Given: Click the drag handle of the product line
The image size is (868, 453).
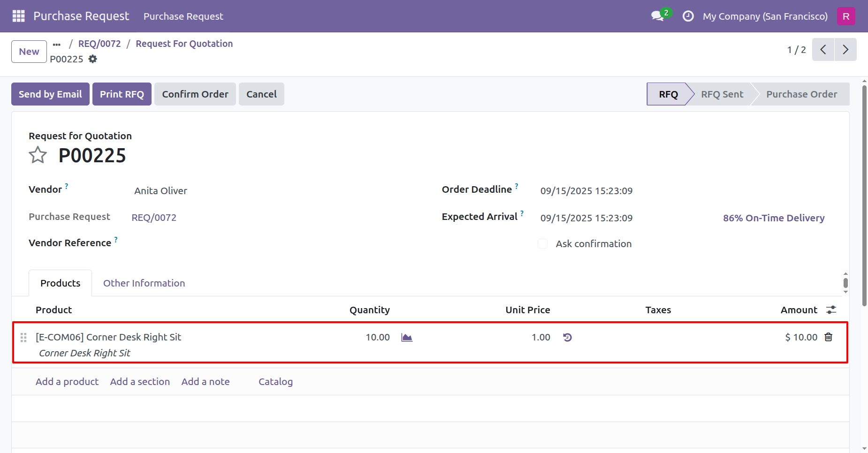Looking at the screenshot, I should (x=23, y=338).
